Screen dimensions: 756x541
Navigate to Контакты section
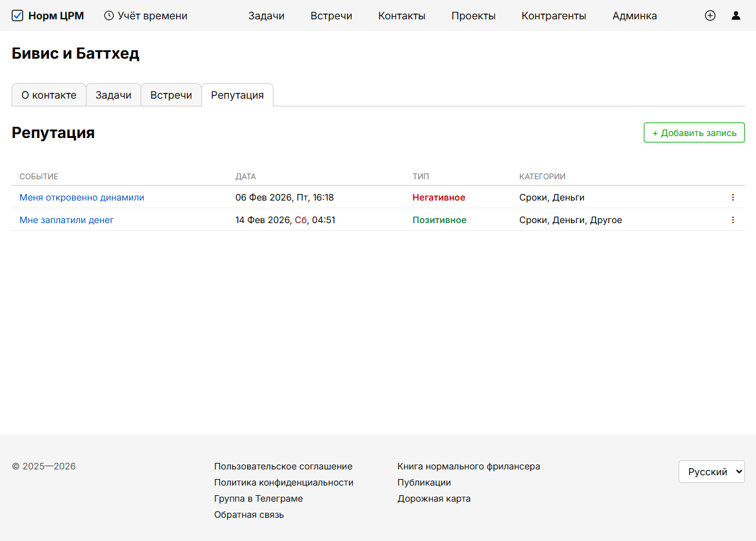(x=401, y=15)
